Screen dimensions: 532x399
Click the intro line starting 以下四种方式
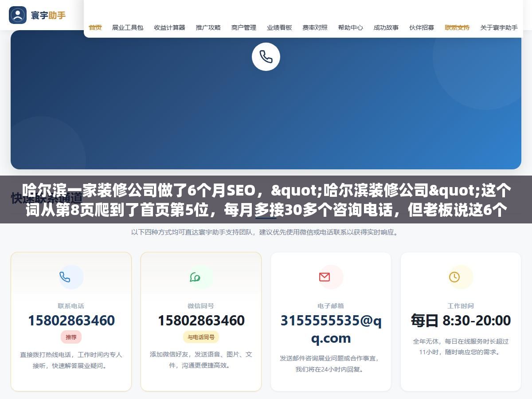(265, 232)
